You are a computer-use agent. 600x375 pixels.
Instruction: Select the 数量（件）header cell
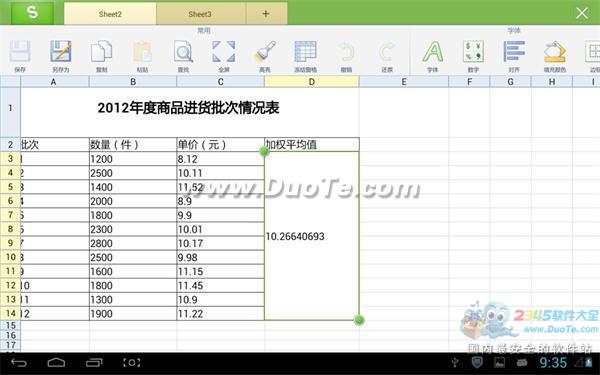pyautogui.click(x=133, y=145)
